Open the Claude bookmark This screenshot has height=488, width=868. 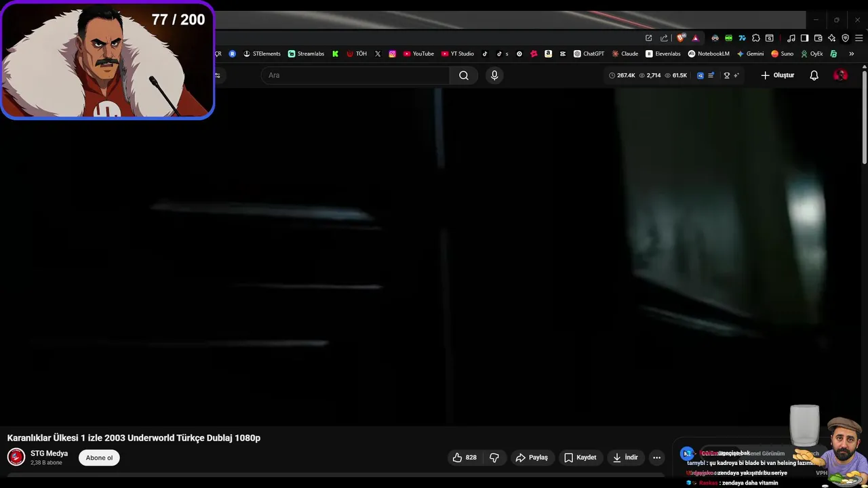click(625, 54)
